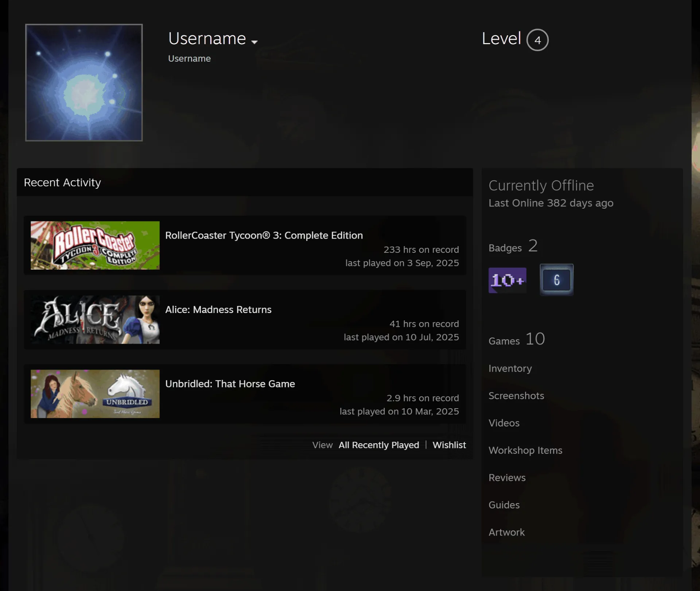
Task: Open the Games 10 link
Action: 517,339
